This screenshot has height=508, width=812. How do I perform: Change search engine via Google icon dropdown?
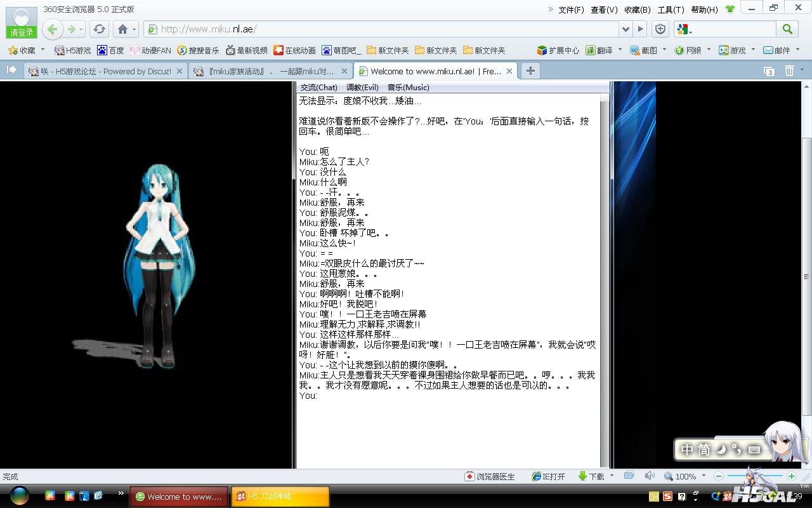point(684,29)
